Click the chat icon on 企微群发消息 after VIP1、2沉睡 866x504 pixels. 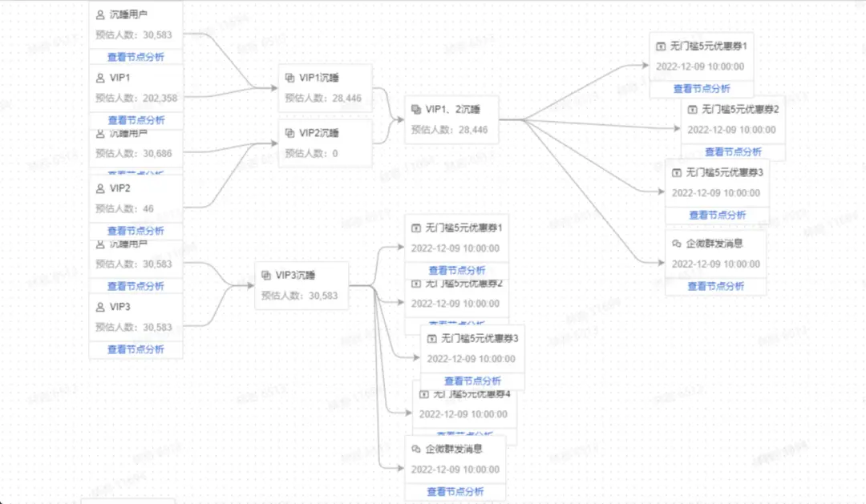pyautogui.click(x=676, y=244)
